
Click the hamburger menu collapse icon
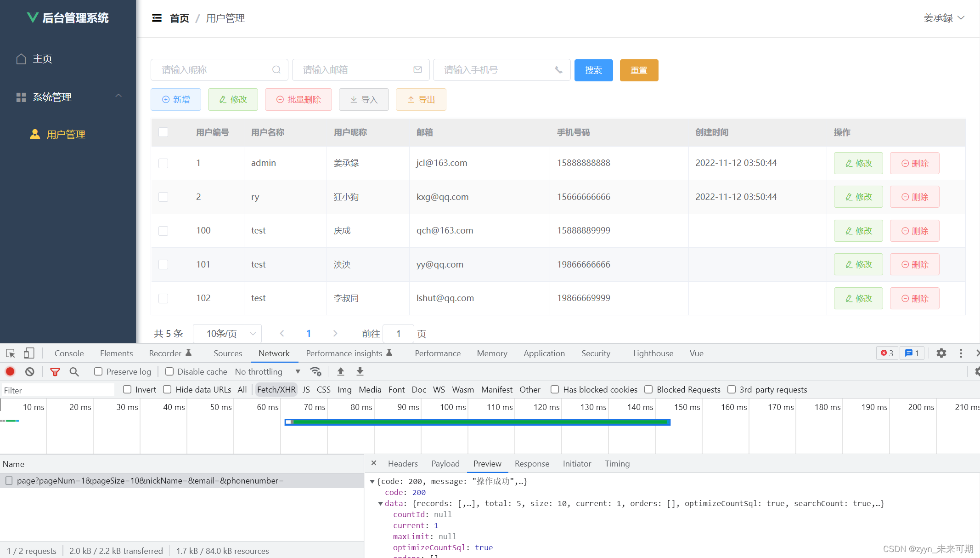click(x=157, y=18)
